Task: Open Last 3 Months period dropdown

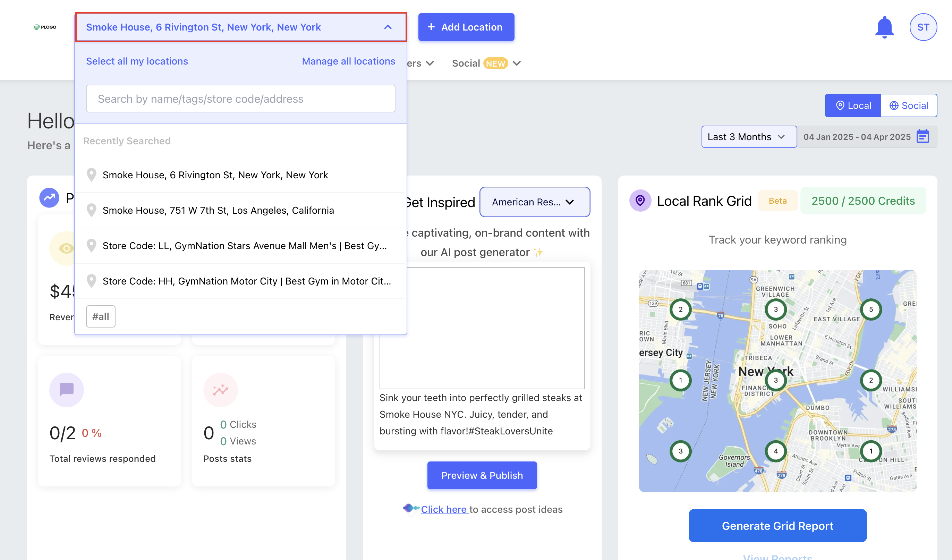Action: (749, 137)
